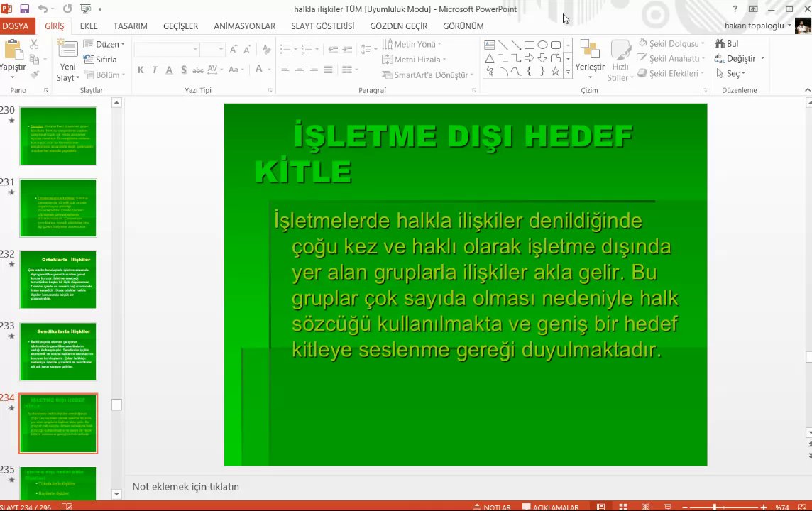The height and width of the screenshot is (511, 812).
Task: Open the DOSYA tab
Action: [15, 26]
